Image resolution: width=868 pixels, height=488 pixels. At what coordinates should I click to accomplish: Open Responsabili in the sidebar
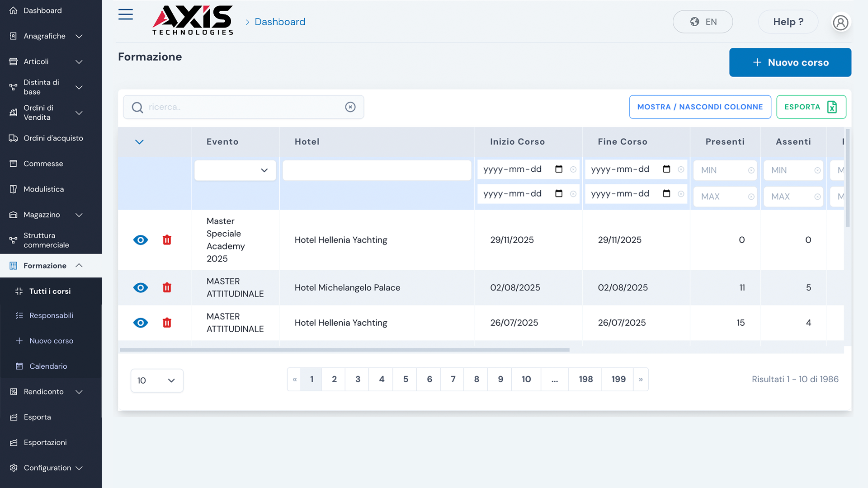click(51, 315)
